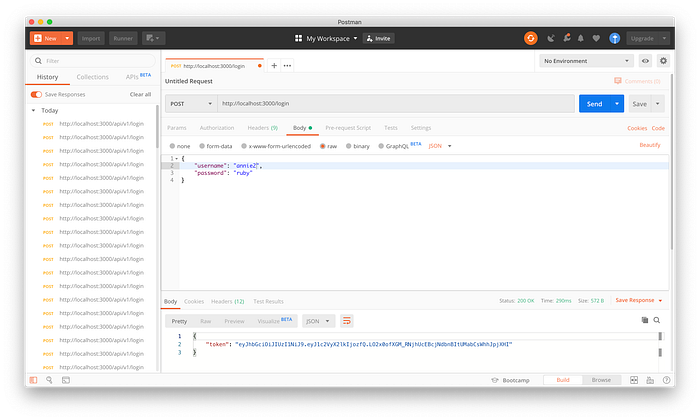Open the Save button dropdown arrow
The image size is (700, 420).
pyautogui.click(x=658, y=104)
